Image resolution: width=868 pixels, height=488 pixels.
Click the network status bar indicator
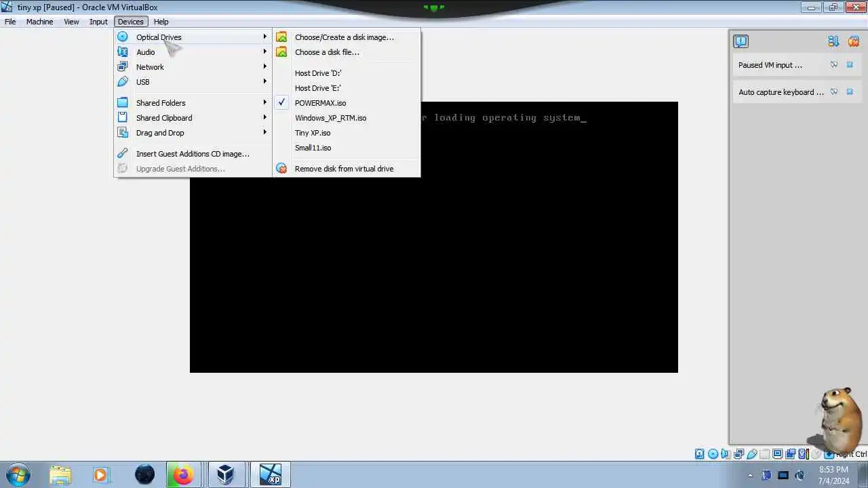pos(738,454)
